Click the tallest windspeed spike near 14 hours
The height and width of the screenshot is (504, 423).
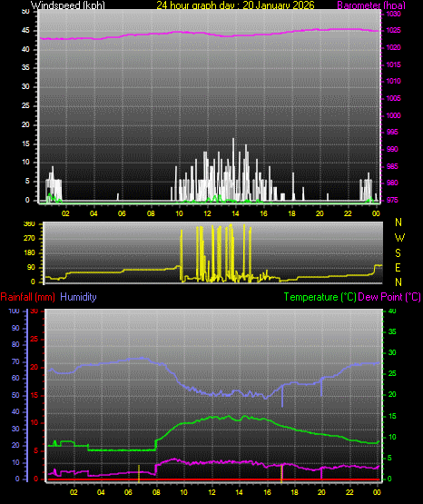233,169
